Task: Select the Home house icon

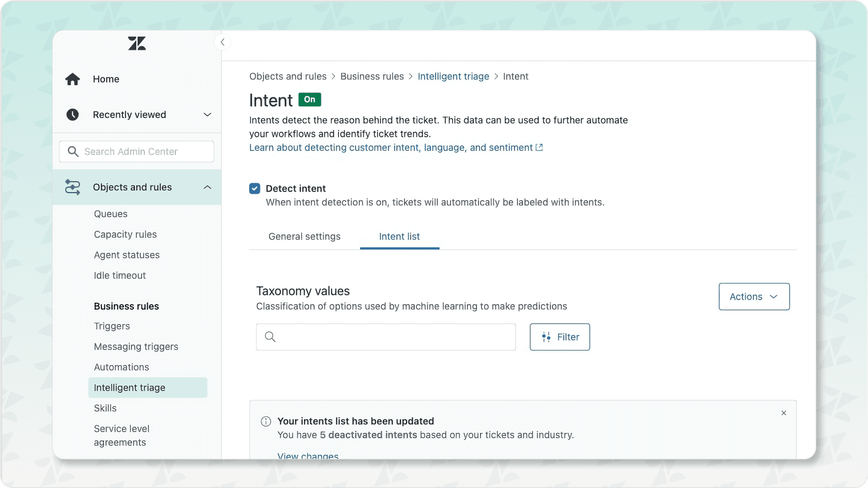Action: tap(72, 78)
